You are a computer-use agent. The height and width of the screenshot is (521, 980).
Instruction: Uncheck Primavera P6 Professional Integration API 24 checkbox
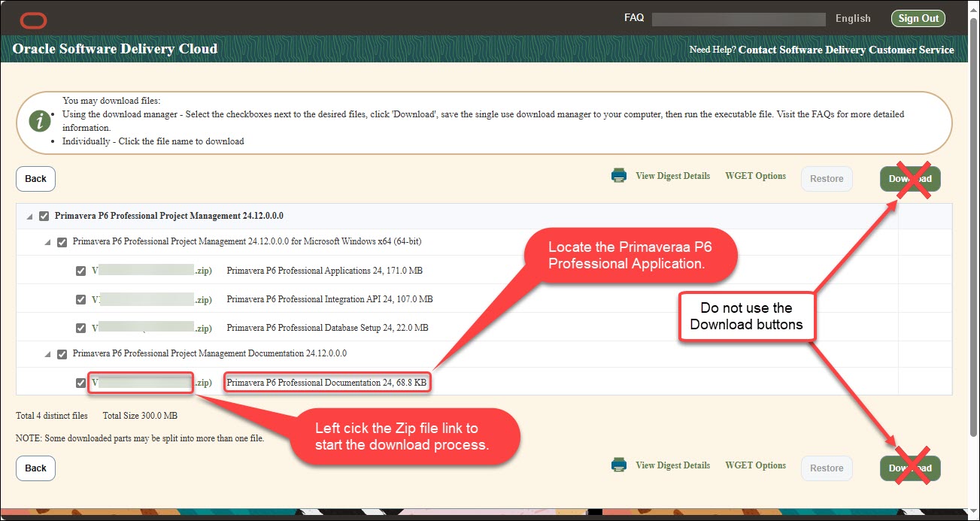click(80, 299)
